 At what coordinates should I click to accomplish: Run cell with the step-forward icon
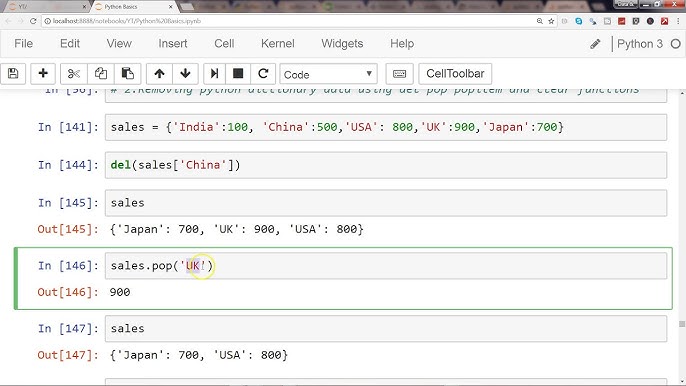pos(214,74)
